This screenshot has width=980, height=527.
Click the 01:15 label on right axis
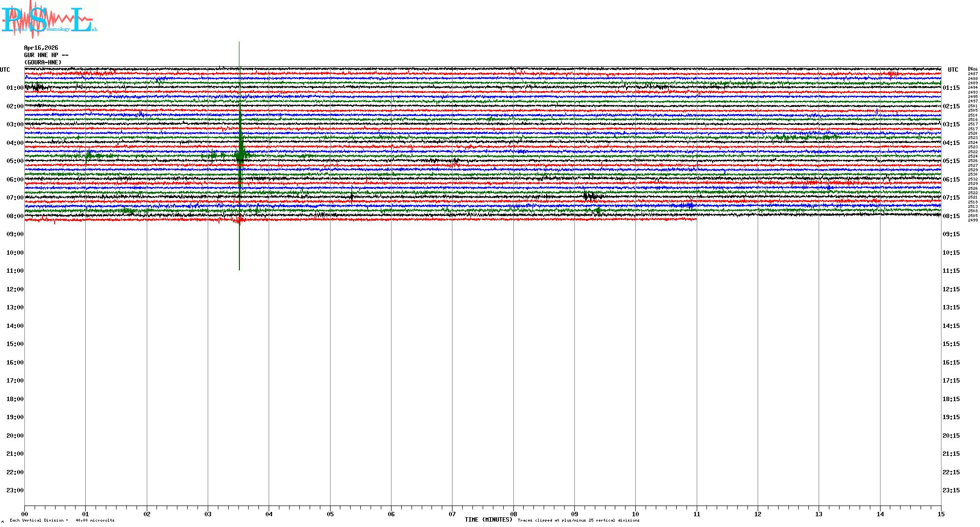pyautogui.click(x=951, y=88)
